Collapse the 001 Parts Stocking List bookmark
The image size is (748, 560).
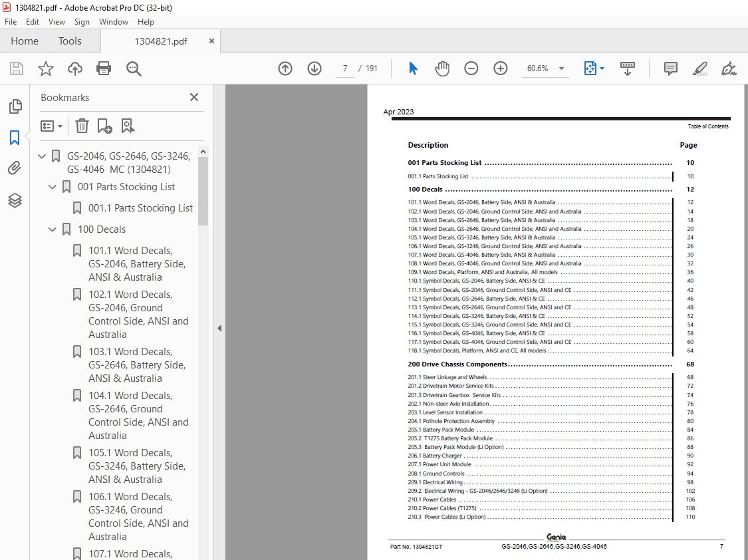click(53, 187)
